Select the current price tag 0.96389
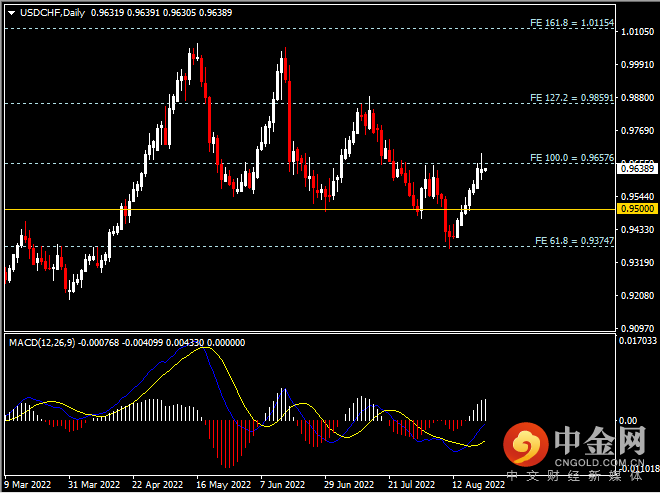Viewport: 660px width, 494px height. [637, 169]
